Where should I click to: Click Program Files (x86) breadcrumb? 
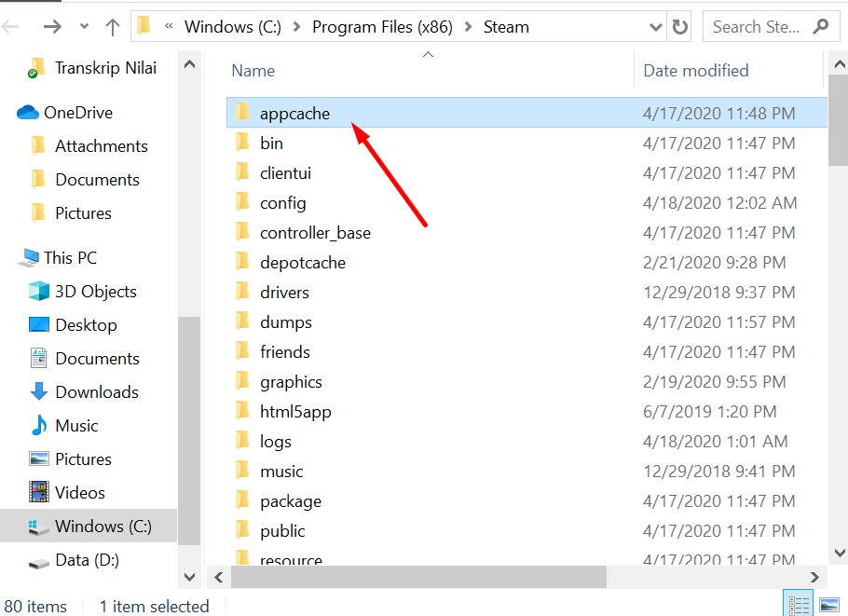click(x=382, y=27)
